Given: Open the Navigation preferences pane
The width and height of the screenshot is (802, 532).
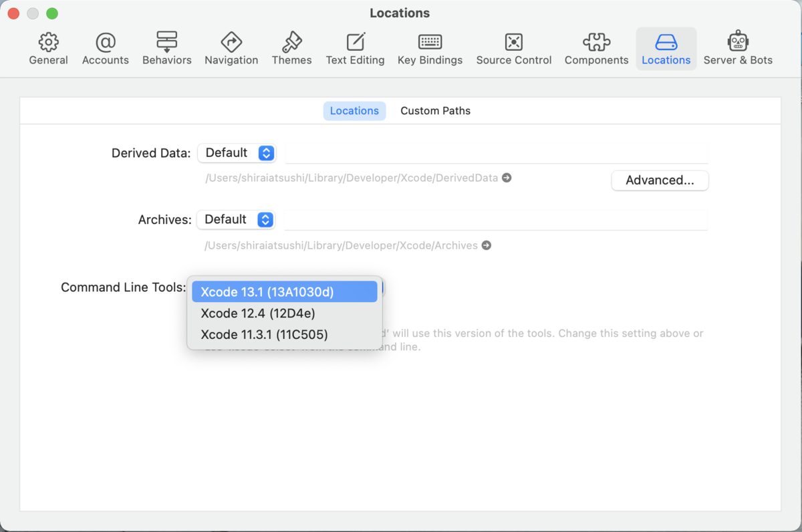Looking at the screenshot, I should [x=231, y=49].
